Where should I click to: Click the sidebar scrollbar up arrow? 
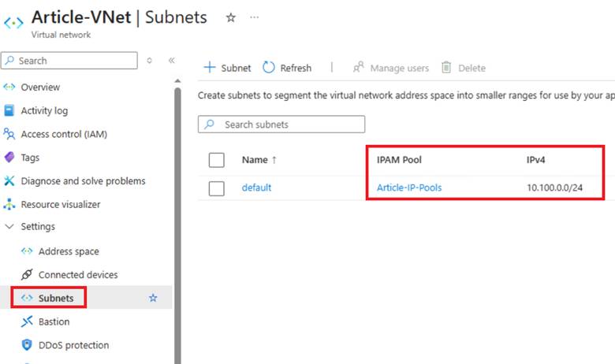[x=177, y=80]
